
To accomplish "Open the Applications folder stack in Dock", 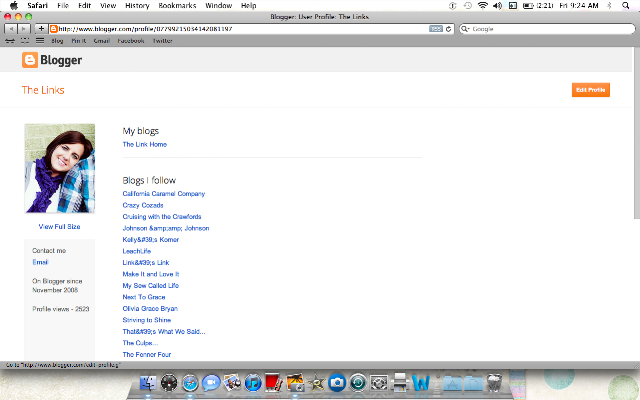I will pyautogui.click(x=452, y=383).
